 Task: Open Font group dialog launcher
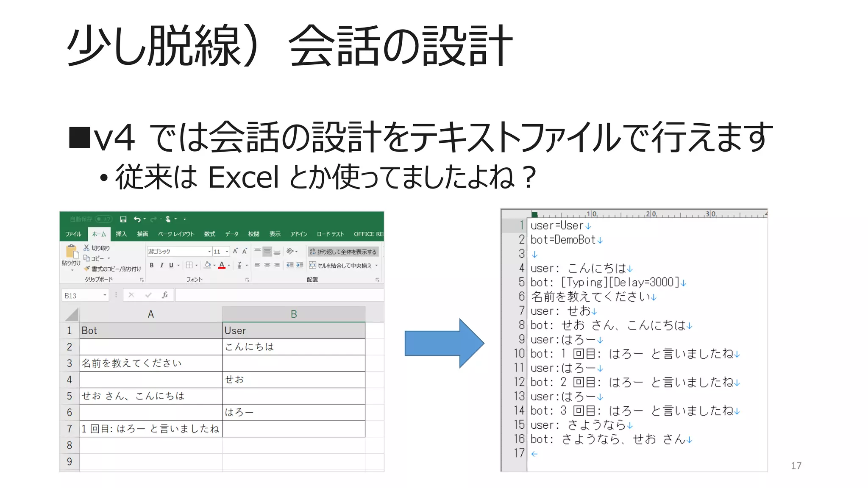(248, 280)
